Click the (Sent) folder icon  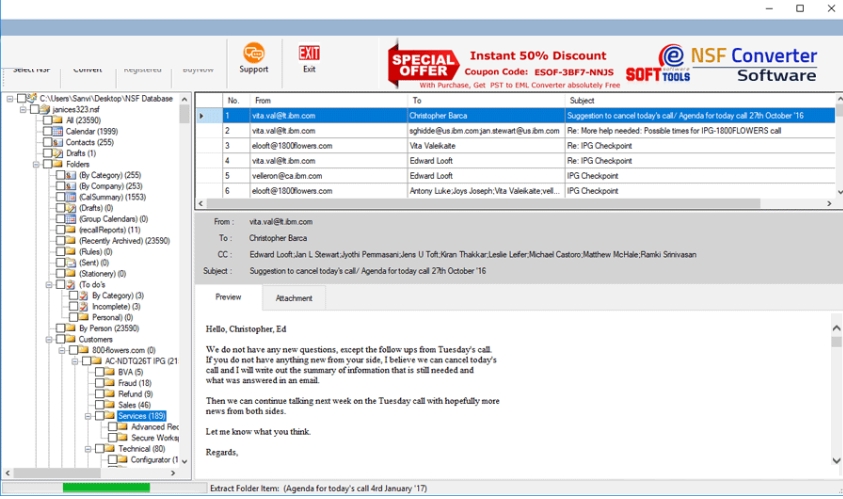pos(70,262)
